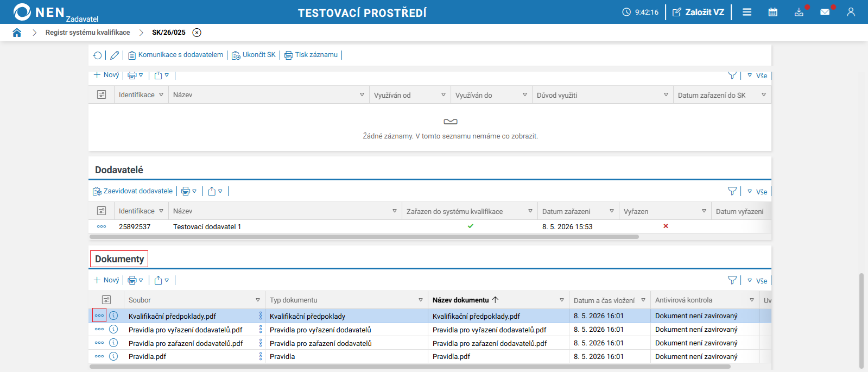Click the pencil edit icon
868x372 pixels.
pos(115,55)
